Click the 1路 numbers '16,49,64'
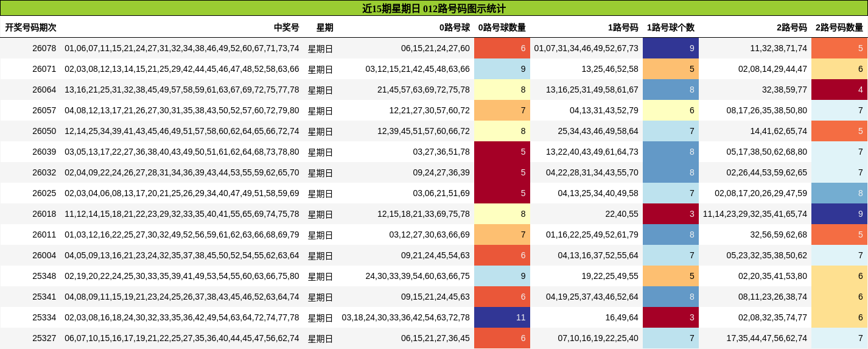 tap(621, 317)
